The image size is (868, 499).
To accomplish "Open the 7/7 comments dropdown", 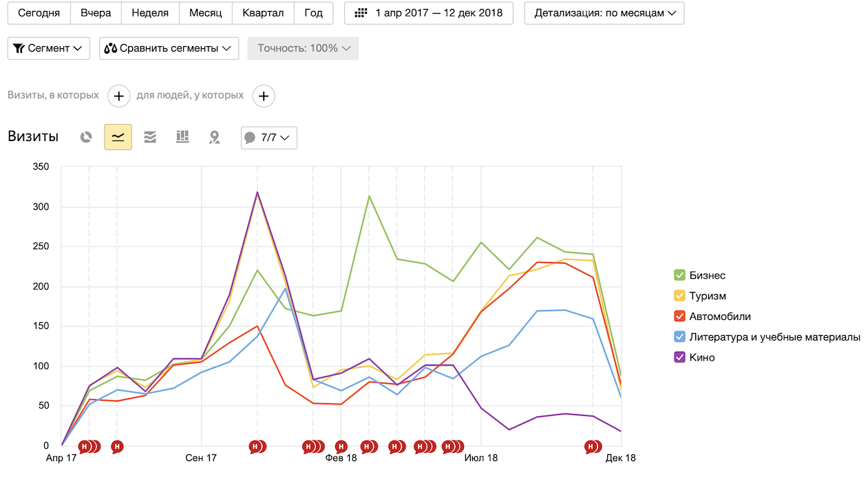I will 268,138.
